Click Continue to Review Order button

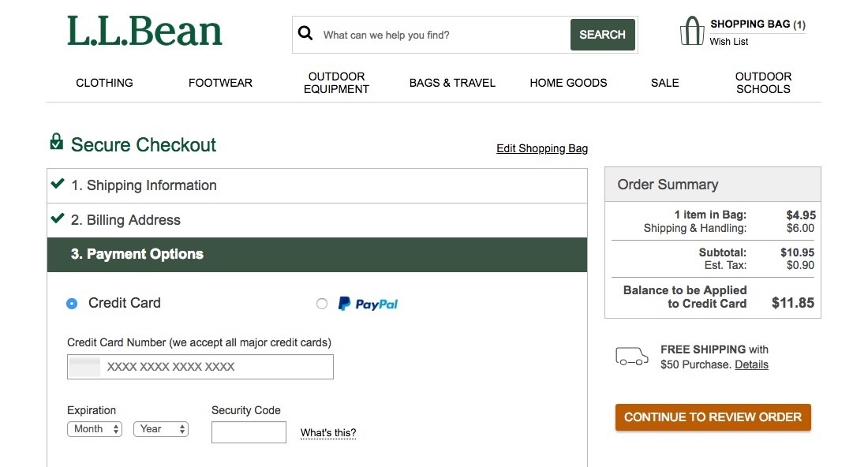point(713,417)
